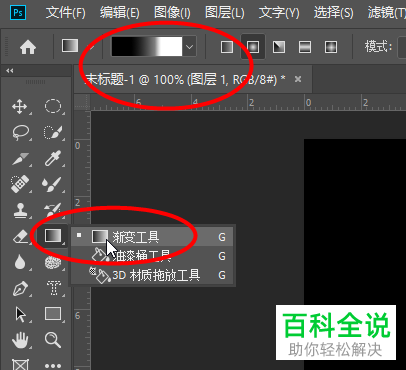Open the gradient picker dropdown arrow
The image size is (406, 370).
coord(190,47)
